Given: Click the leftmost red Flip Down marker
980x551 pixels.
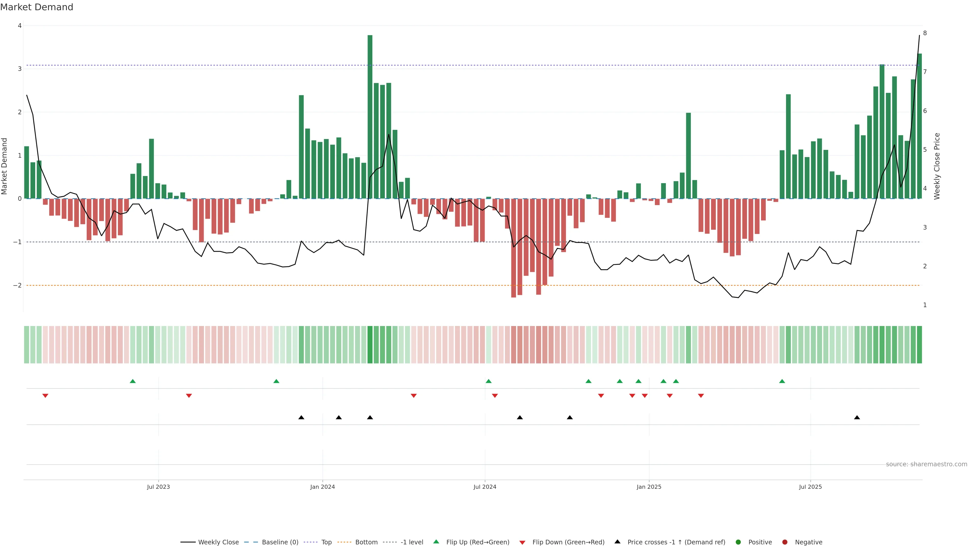Looking at the screenshot, I should pos(45,396).
